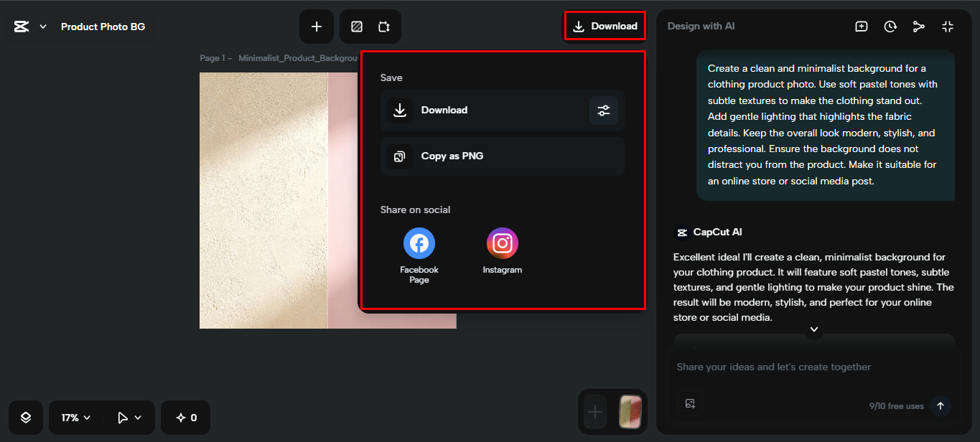Image resolution: width=980 pixels, height=442 pixels.
Task: Collapse the Design with AI panel
Action: pos(948,26)
